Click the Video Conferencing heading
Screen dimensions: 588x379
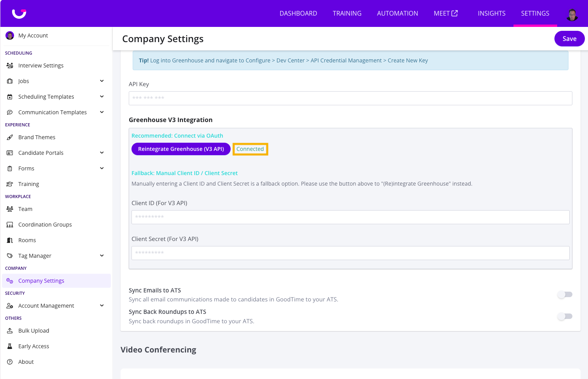pos(158,350)
